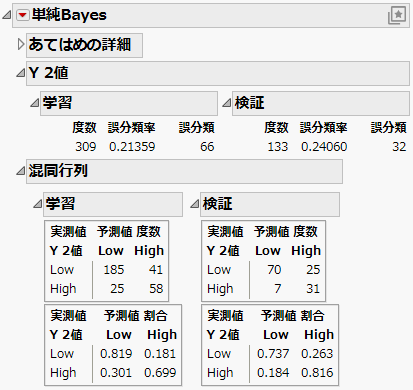Click 予測値 度数 header in 学習 matrix
This screenshot has height=390, width=413.
pyautogui.click(x=129, y=232)
